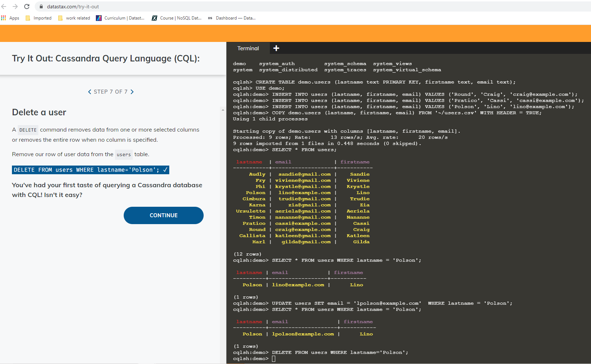Screen dimensions: 591x364
Task: Open the Curriculum Datastax bookmark
Action: click(120, 18)
